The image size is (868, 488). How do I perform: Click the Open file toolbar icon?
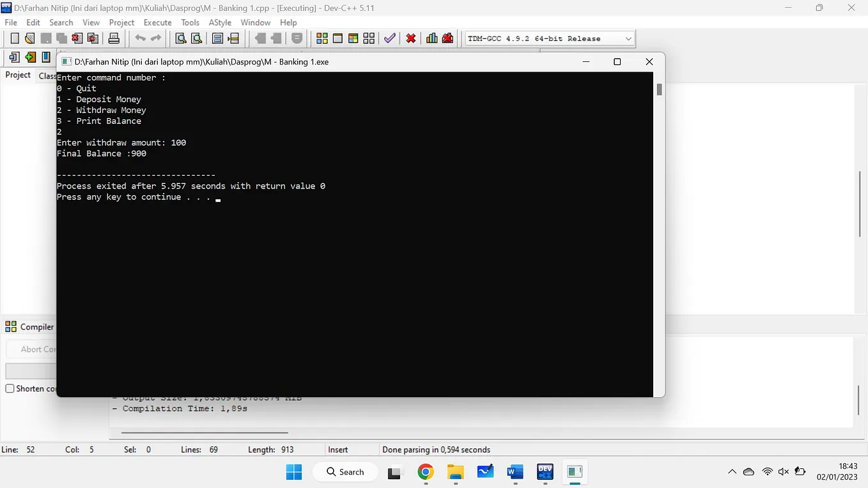(x=30, y=38)
